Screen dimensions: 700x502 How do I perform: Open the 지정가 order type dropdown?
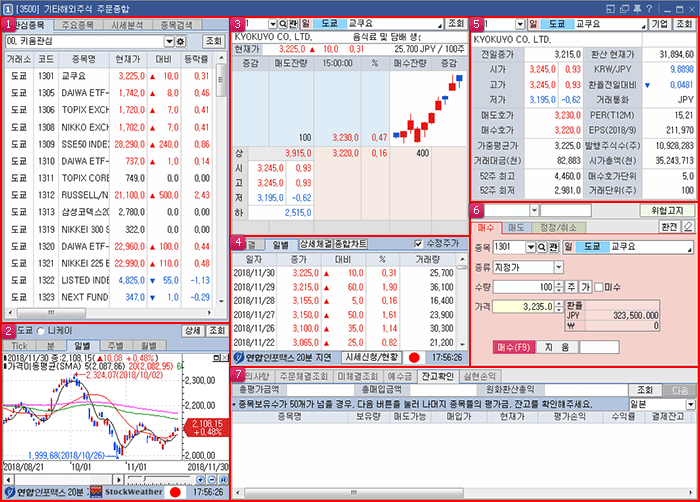click(x=559, y=268)
